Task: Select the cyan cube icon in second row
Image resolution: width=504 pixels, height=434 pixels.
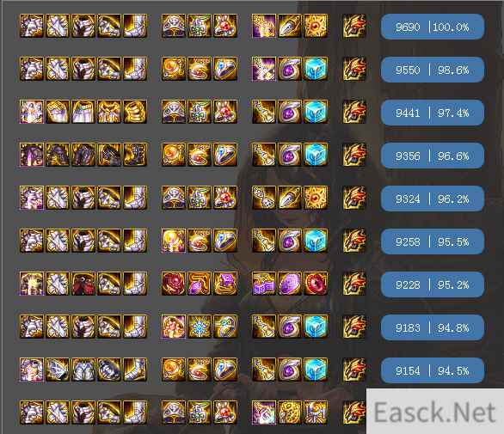Action: 316,69
